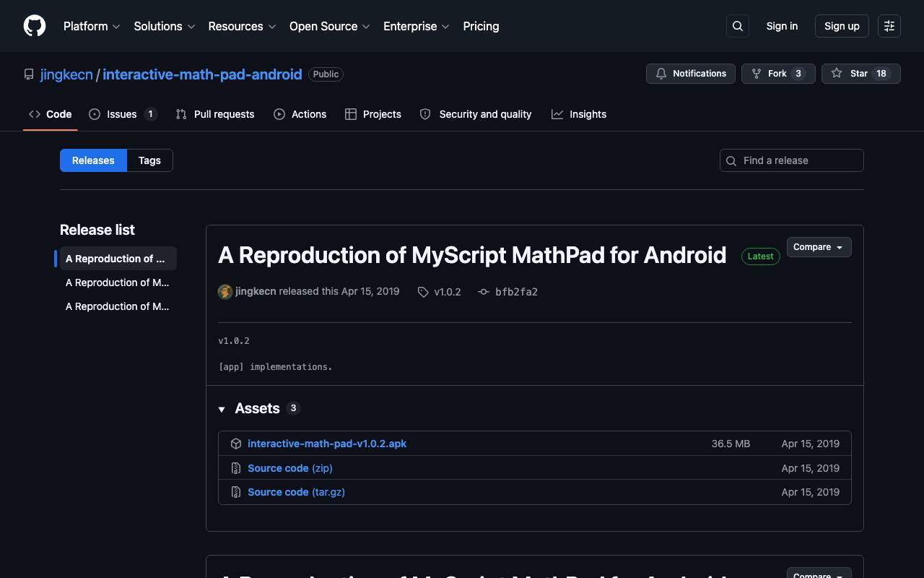The height and width of the screenshot is (578, 924).
Task: Open the Issues tab
Action: 123,114
